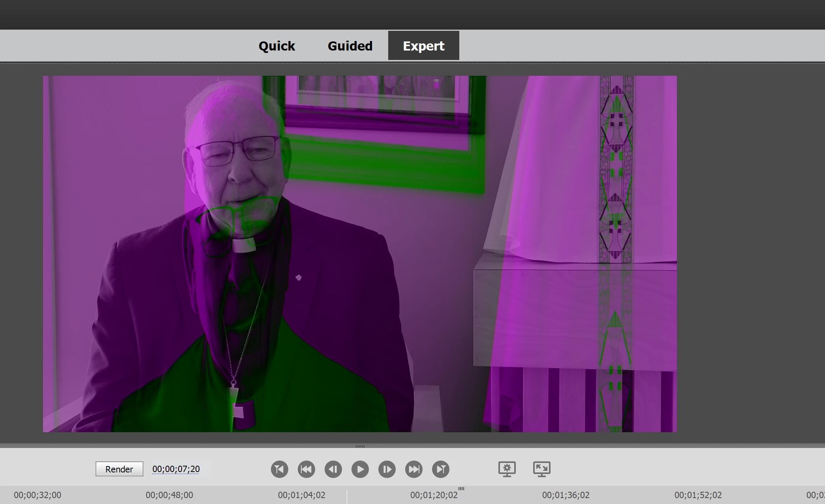Screen dimensions: 825x504
Task: Step forward one frame
Action: (x=387, y=469)
